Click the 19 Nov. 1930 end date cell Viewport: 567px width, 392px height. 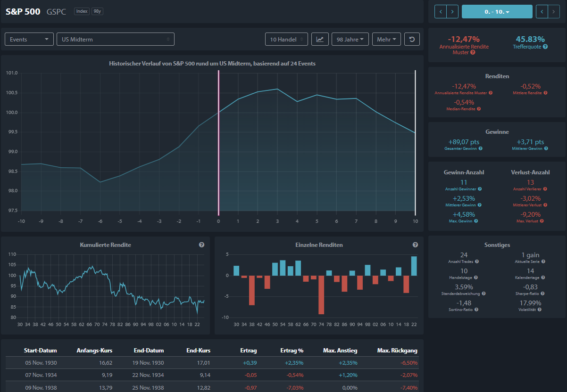149,363
